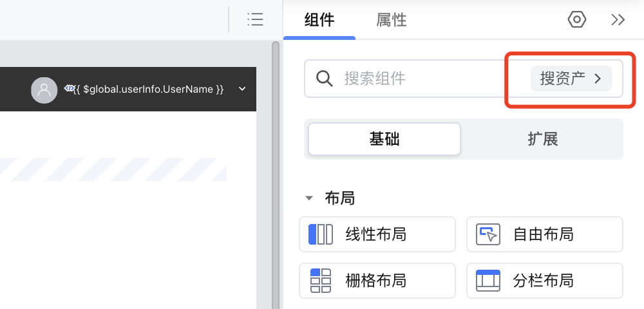
Task: Open the outline list icon in the top bar
Action: point(255,19)
